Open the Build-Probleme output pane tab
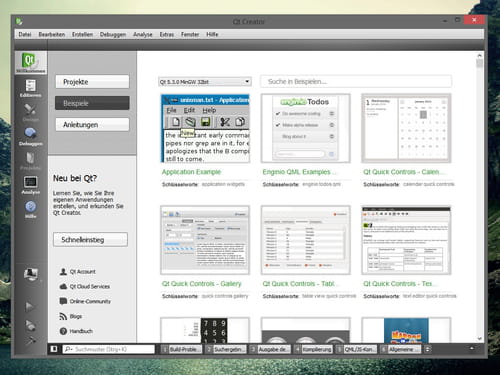Viewport: 500px width, 375px height. point(181,349)
